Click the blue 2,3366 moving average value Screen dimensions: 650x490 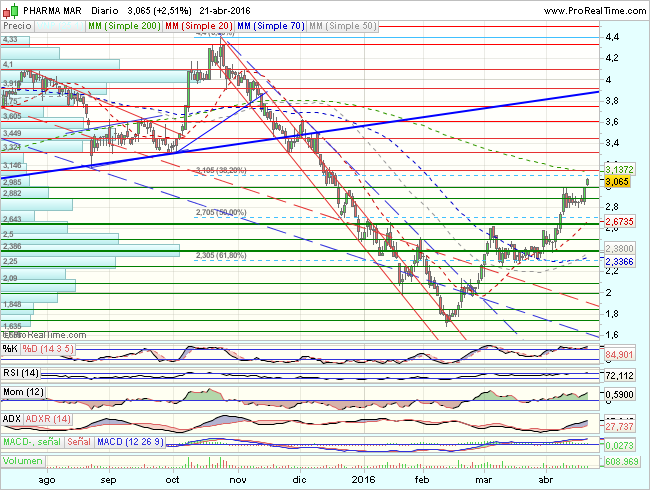tap(619, 262)
